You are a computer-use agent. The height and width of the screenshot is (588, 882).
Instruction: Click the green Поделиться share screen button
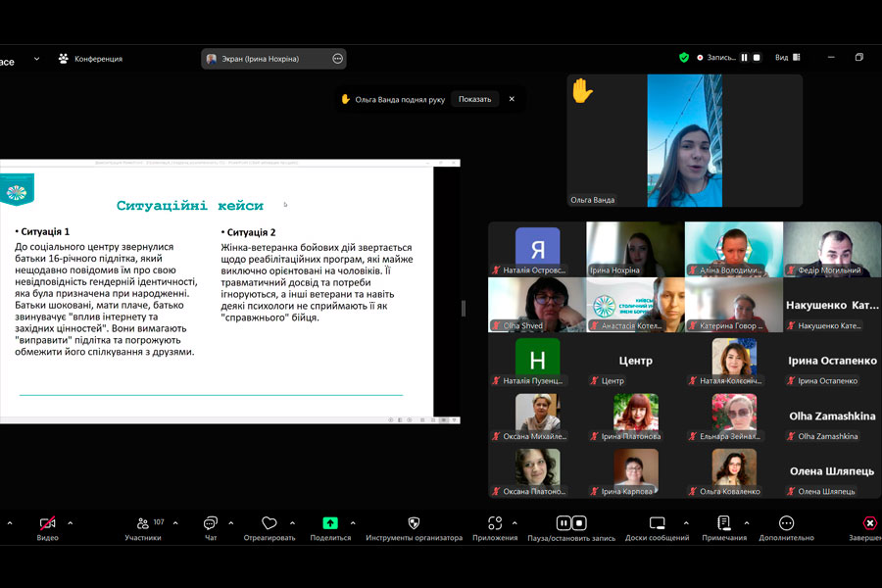pos(330,528)
